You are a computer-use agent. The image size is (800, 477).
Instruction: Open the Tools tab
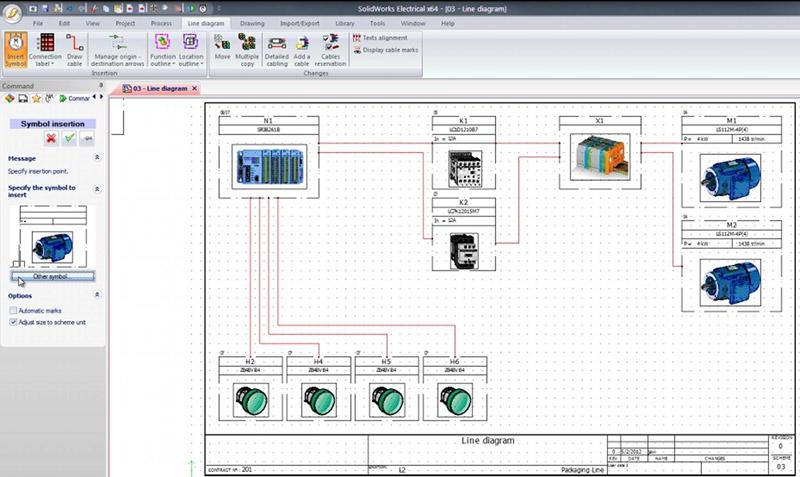coord(377,23)
